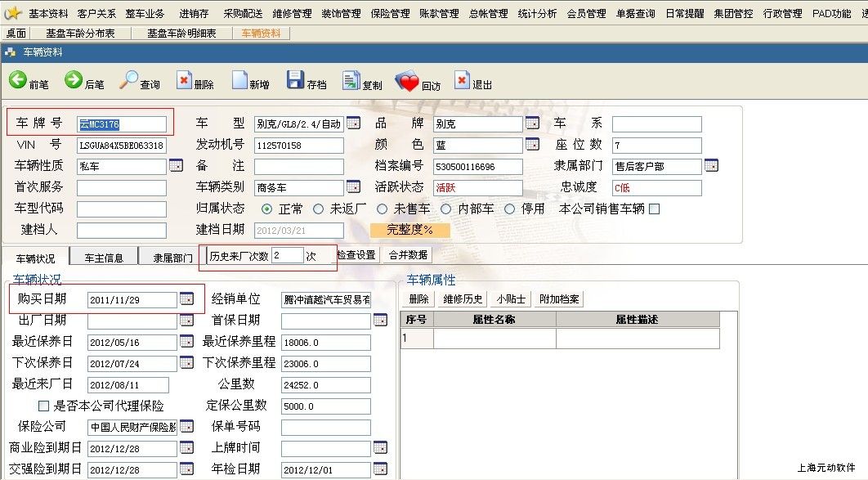
Task: Switch to the 车主信息 tab
Action: (x=104, y=258)
